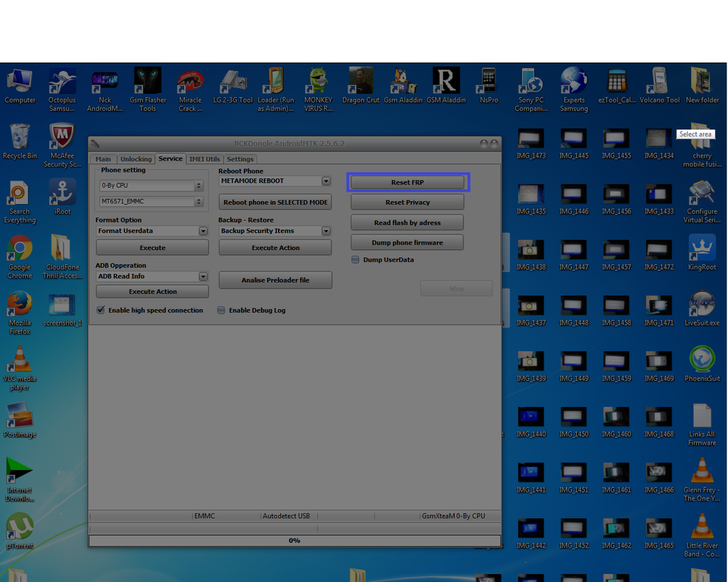Image resolution: width=728 pixels, height=582 pixels.
Task: Open the Octoplus Samsung desktop icon
Action: click(62, 82)
